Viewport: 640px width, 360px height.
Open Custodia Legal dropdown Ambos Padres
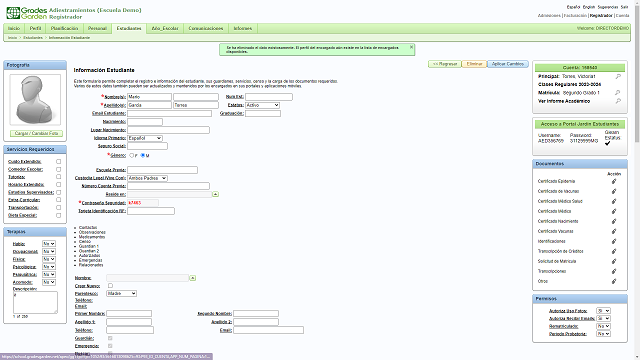pos(147,178)
